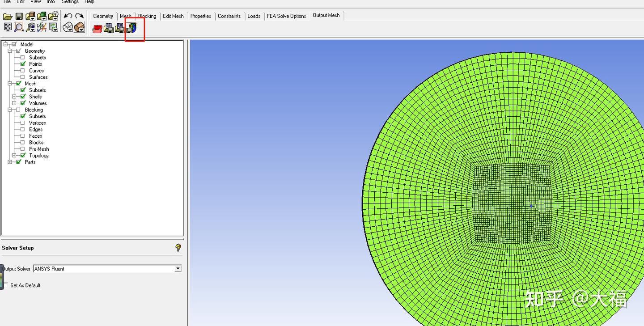The image size is (644, 326).
Task: Click the Boundary Conditions icon
Action: 109,29
